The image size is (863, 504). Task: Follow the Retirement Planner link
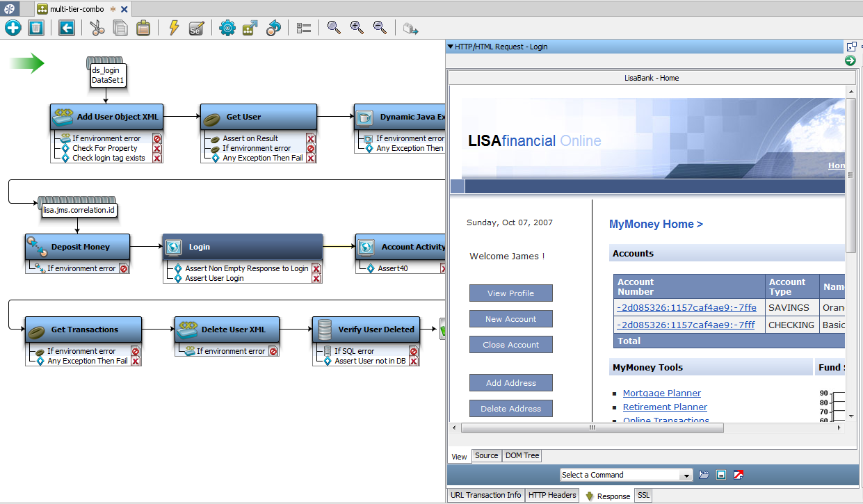click(x=664, y=407)
